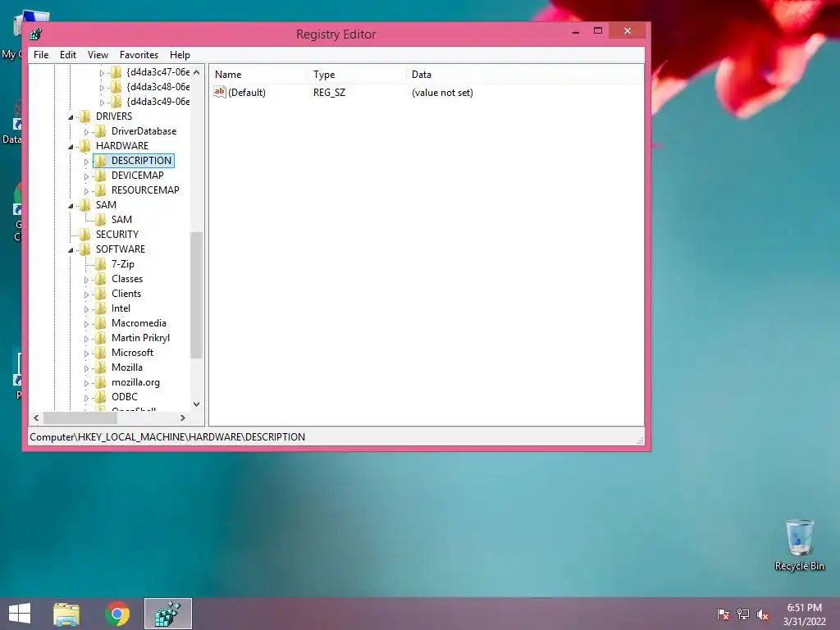Launch Google Chrome from the taskbar

tap(117, 614)
